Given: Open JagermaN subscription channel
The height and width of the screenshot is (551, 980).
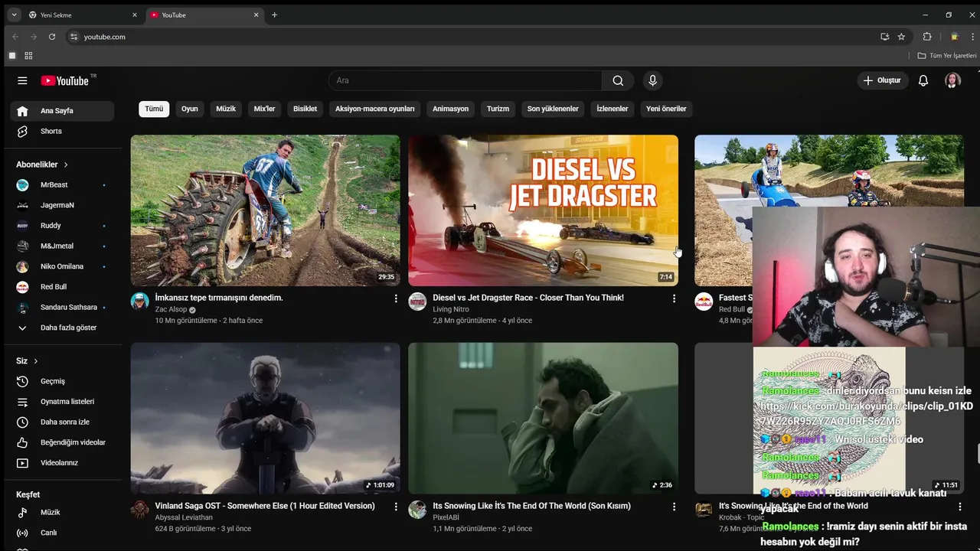Looking at the screenshot, I should coord(62,205).
